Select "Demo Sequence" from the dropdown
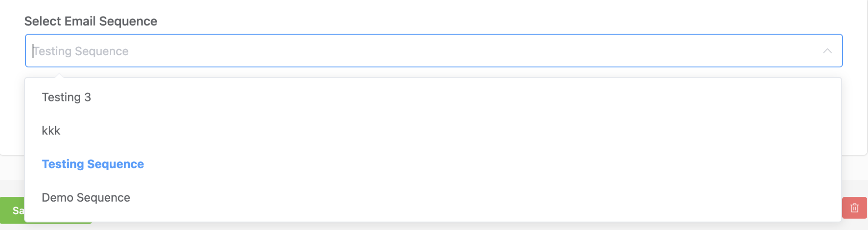 pos(86,198)
